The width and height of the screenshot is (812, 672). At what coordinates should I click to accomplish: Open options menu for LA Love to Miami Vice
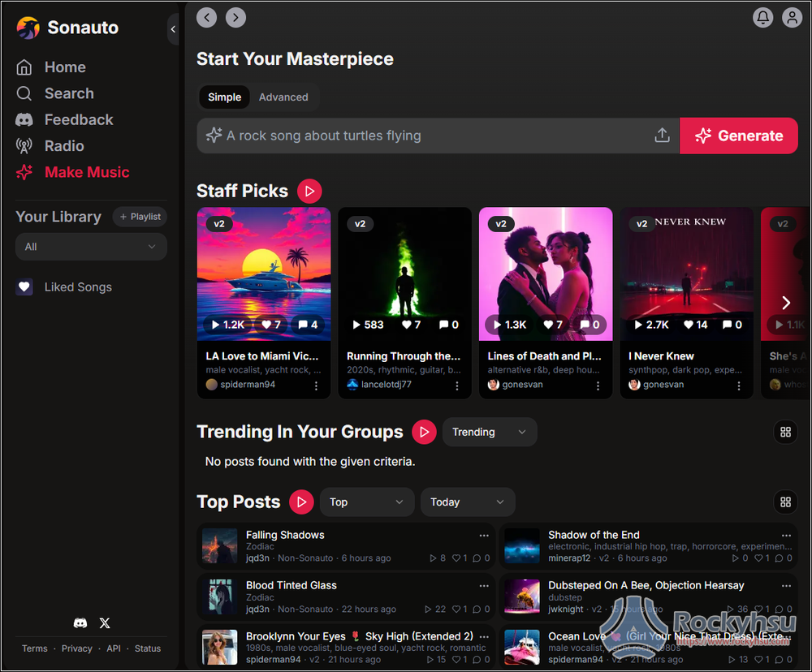click(x=316, y=386)
